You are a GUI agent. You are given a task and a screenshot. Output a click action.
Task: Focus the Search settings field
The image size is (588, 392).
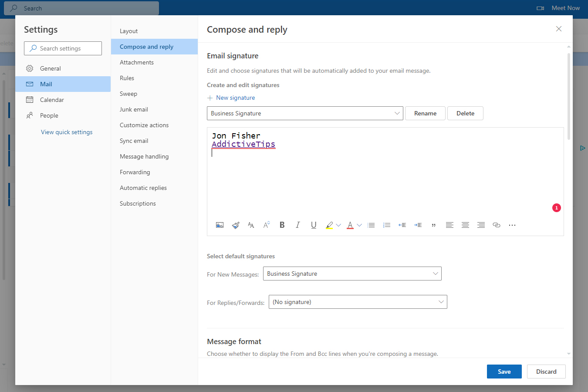pyautogui.click(x=63, y=48)
